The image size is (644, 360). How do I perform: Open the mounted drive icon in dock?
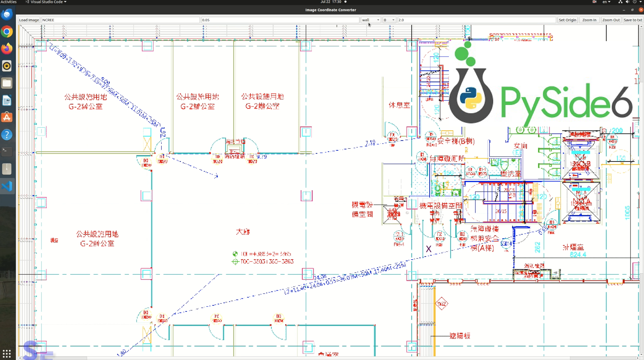pyautogui.click(x=7, y=169)
